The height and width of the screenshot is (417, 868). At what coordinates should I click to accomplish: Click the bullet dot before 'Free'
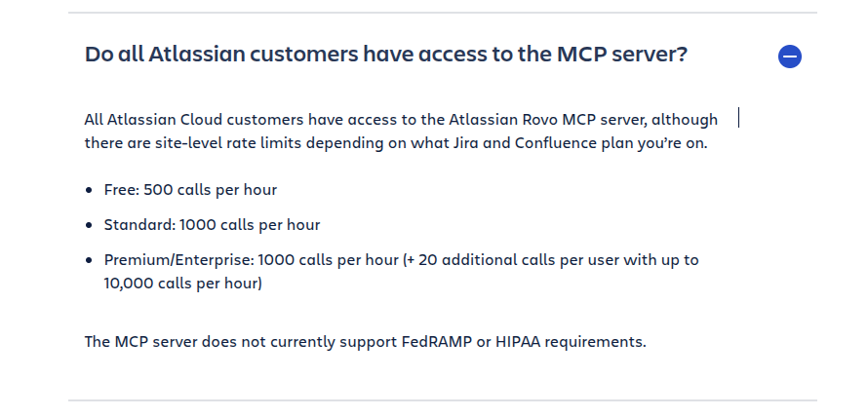(89, 190)
